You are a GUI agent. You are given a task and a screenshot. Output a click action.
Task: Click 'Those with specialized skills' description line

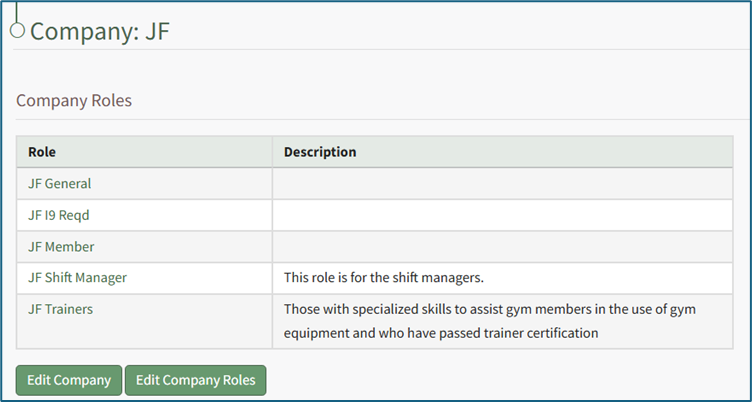click(x=490, y=309)
